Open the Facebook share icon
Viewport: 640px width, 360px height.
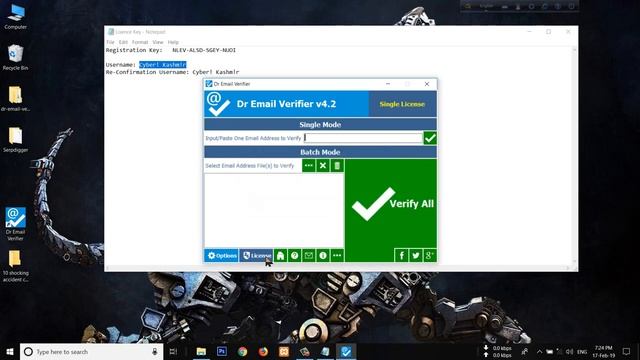[402, 256]
